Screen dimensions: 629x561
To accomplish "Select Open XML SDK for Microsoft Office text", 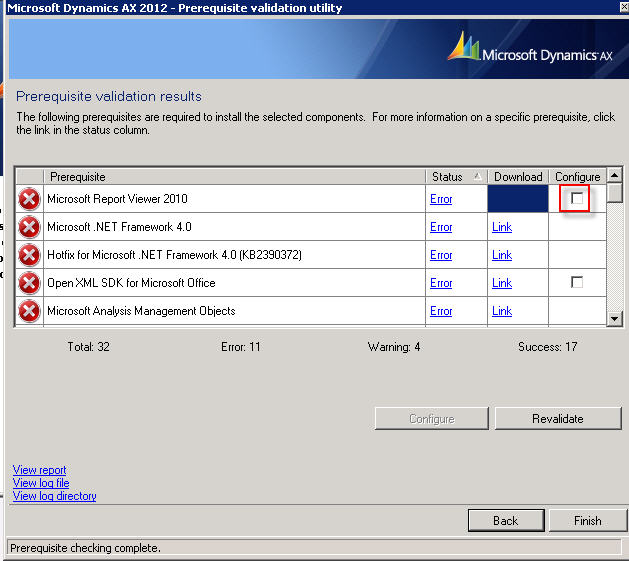I will point(131,283).
